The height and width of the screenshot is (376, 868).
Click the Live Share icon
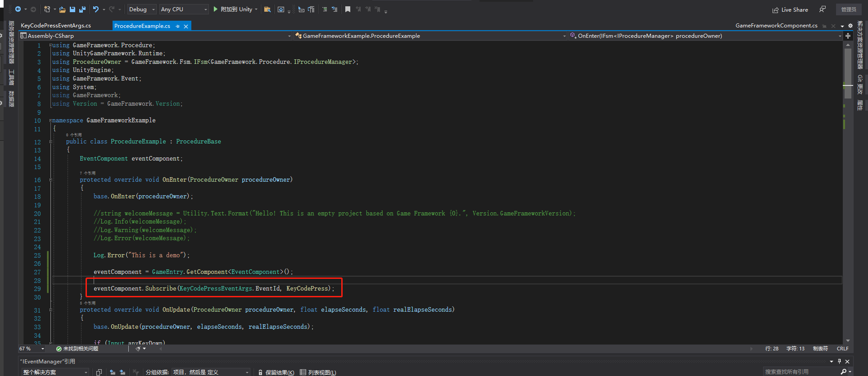[776, 10]
